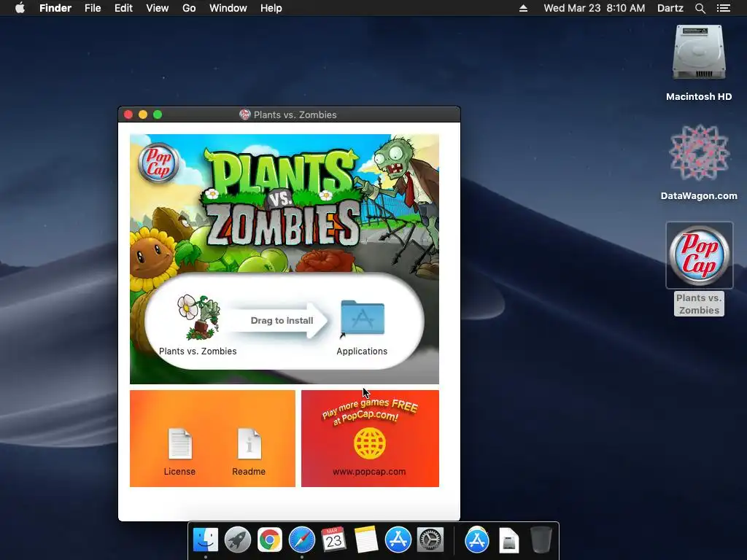
Task: Open App Store from the Dock
Action: (398, 540)
